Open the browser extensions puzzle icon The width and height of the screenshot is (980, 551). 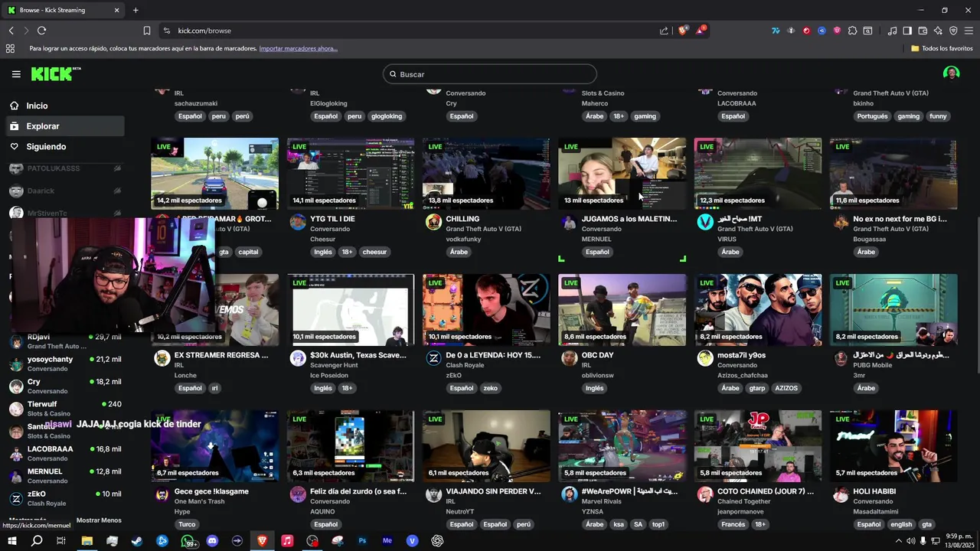(852, 31)
